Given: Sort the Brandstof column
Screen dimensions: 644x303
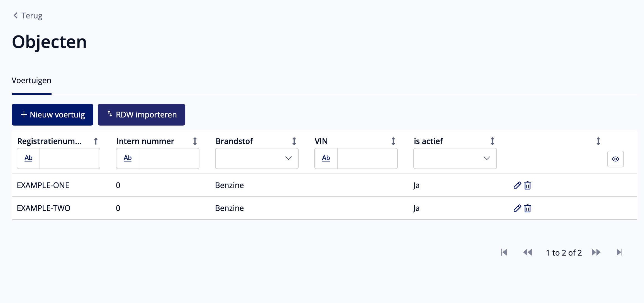Looking at the screenshot, I should point(294,141).
